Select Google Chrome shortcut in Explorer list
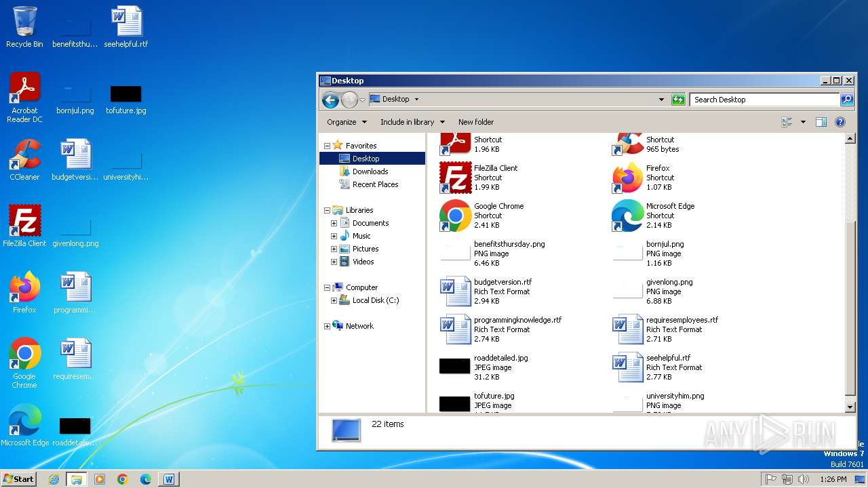 [482, 216]
